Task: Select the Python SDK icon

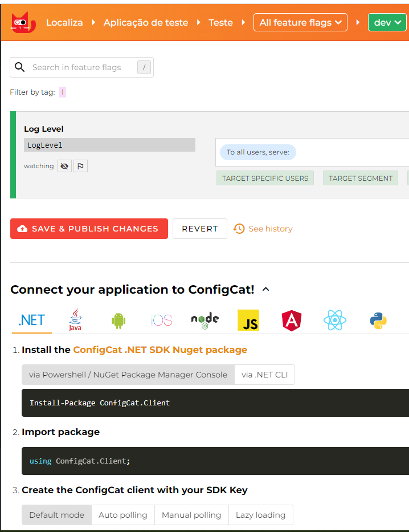Action: [x=378, y=320]
